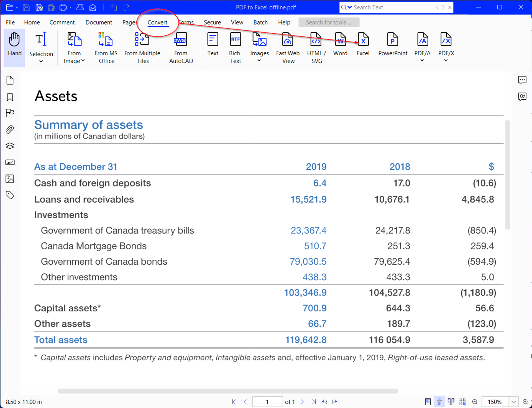Open the Bookmarks panel in sidebar
The width and height of the screenshot is (532, 408).
click(10, 97)
